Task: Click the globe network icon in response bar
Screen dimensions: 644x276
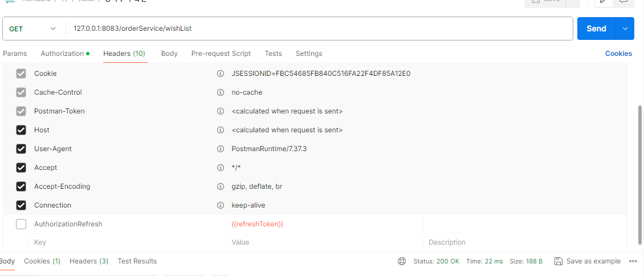Action: click(x=402, y=261)
